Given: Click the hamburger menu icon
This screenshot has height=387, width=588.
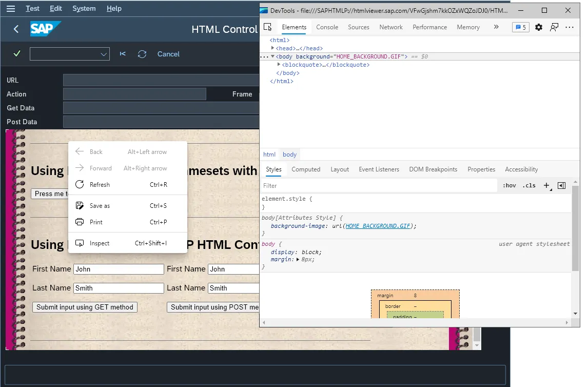Looking at the screenshot, I should click(x=11, y=8).
